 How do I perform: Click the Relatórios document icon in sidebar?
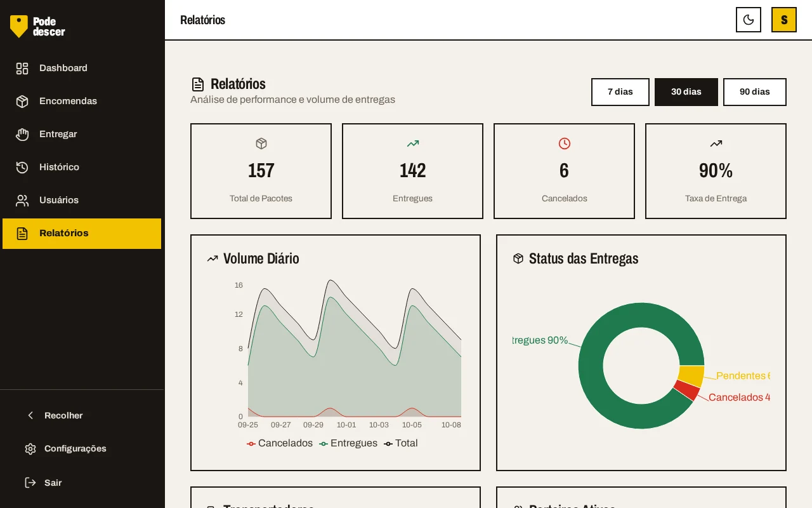[22, 234]
